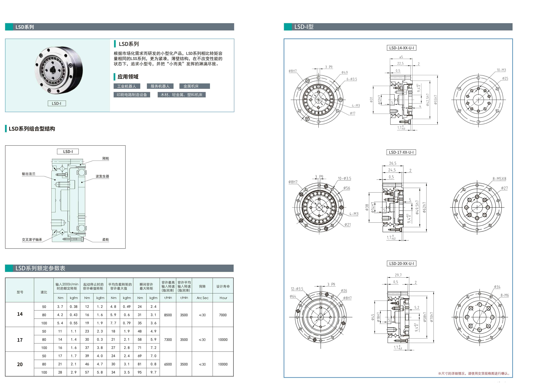Click the 柔轮 label in structure diagram
Viewport: 545px width, 392px height.
[106, 240]
